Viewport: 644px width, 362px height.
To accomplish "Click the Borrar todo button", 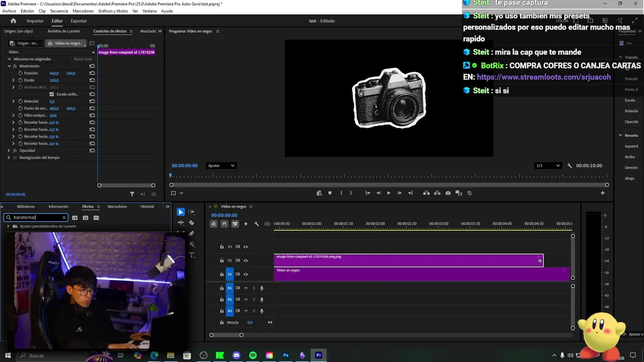I will point(83,59).
